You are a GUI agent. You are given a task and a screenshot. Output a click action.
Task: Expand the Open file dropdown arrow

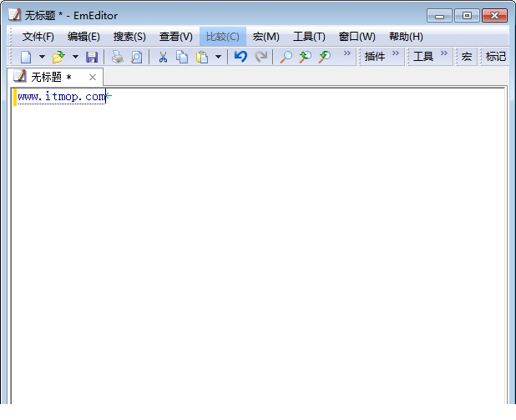tap(75, 57)
